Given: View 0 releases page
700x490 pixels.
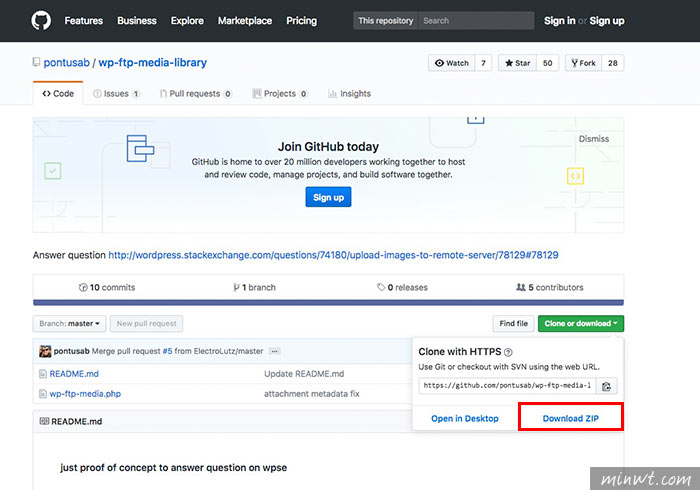Looking at the screenshot, I should point(402,287).
